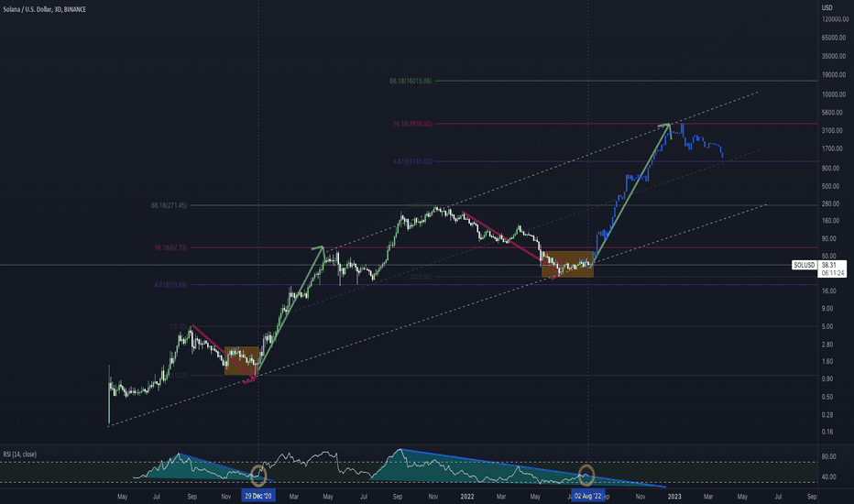
Task: Click the 1700.00 price axis label
Action: (x=832, y=148)
